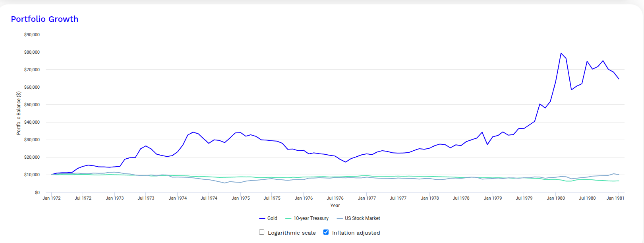Click the Jan 1975 x-axis tick label

coord(241,198)
